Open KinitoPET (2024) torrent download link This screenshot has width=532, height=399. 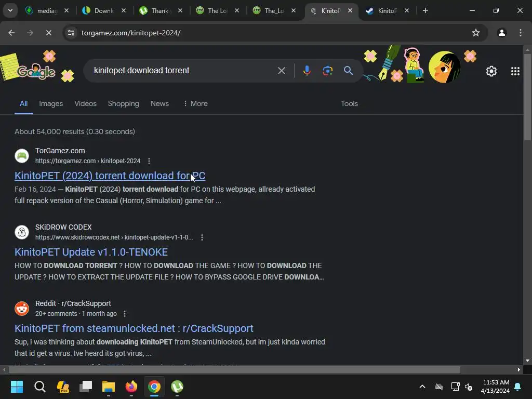point(110,176)
